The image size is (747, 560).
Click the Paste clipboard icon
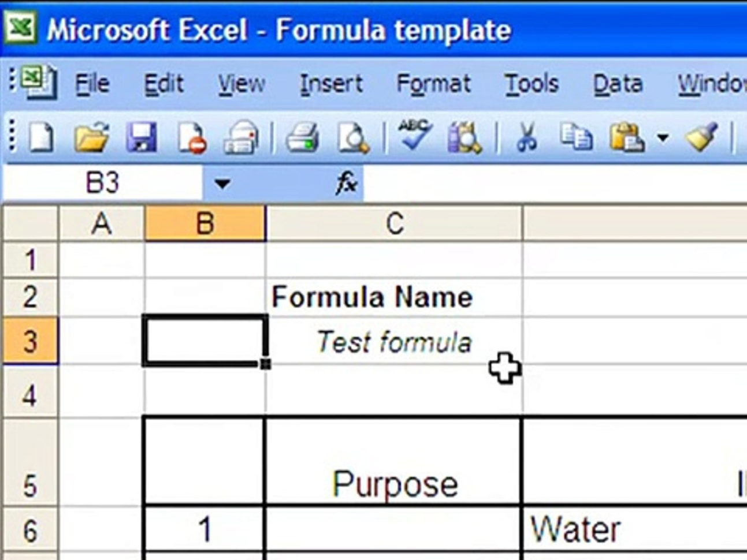point(626,139)
